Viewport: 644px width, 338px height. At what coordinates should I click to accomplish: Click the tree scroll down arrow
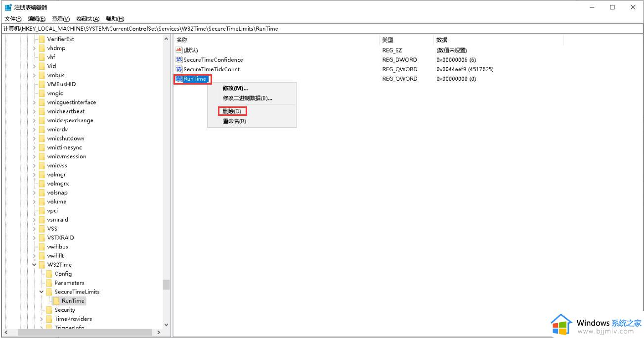coord(166,325)
